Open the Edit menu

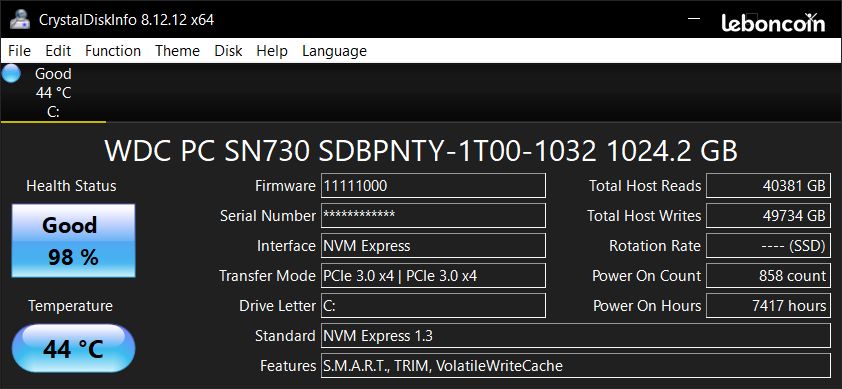pos(58,51)
